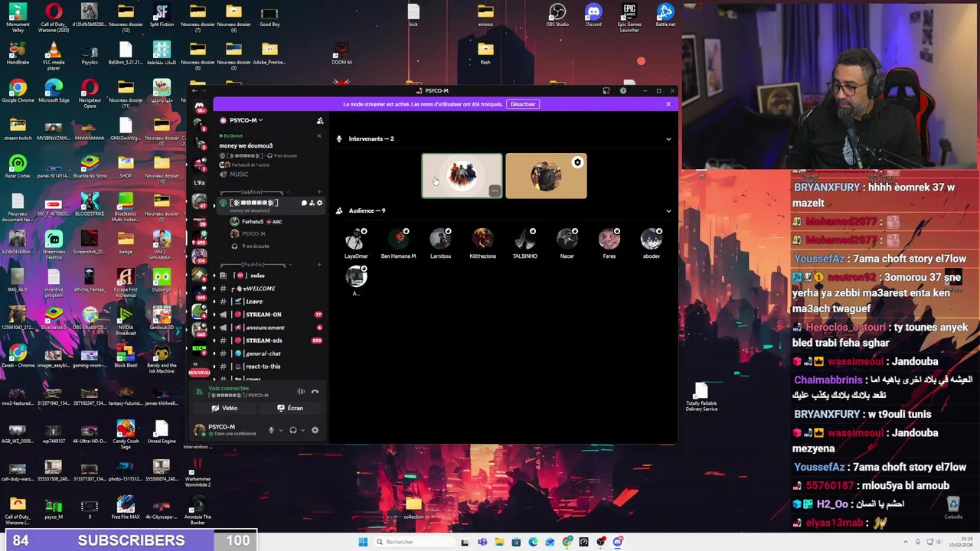Collapse the Intervenants section chevron
The height and width of the screenshot is (551, 980).
point(668,139)
